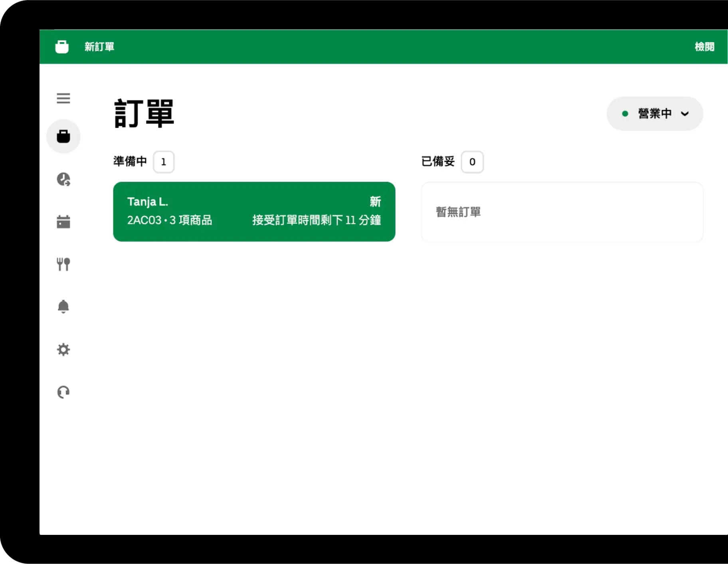Screen dimensions: 728x564
Task: Open the menu fork and spoon icon
Action: click(63, 264)
